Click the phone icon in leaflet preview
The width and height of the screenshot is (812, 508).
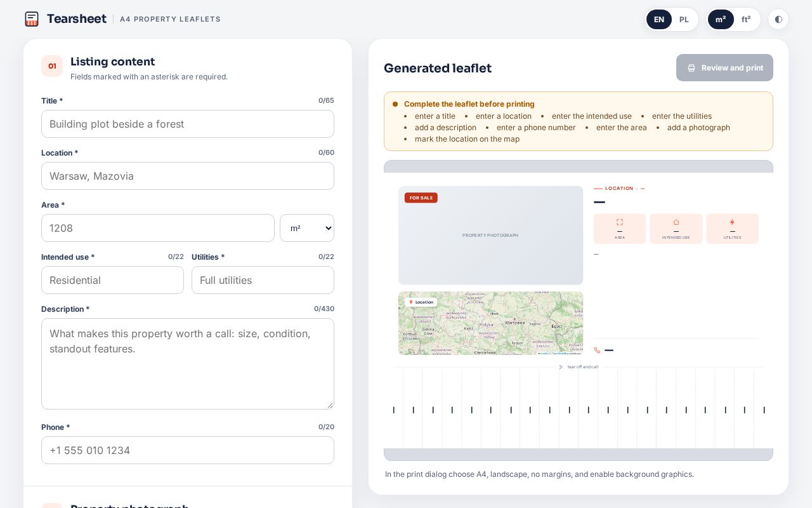click(597, 351)
